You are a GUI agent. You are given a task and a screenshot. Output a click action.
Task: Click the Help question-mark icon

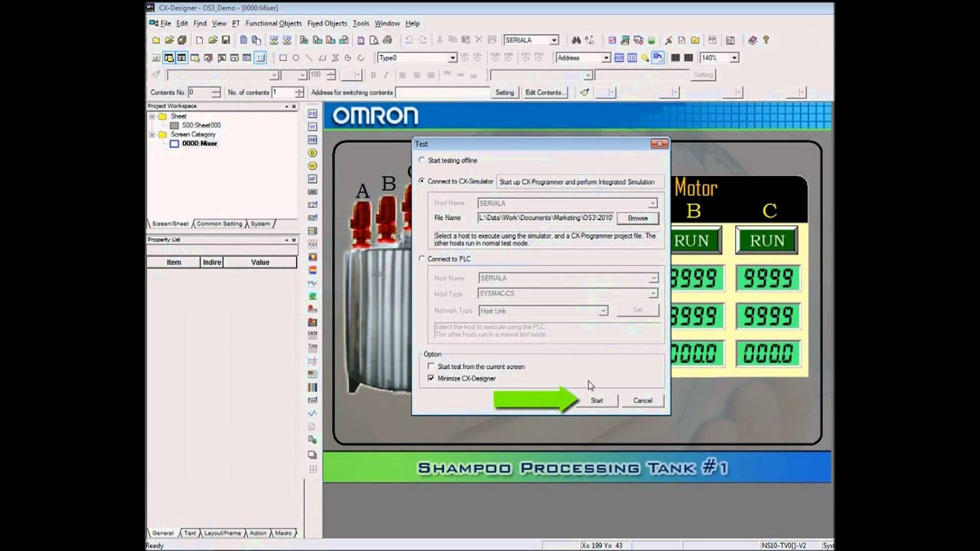766,40
